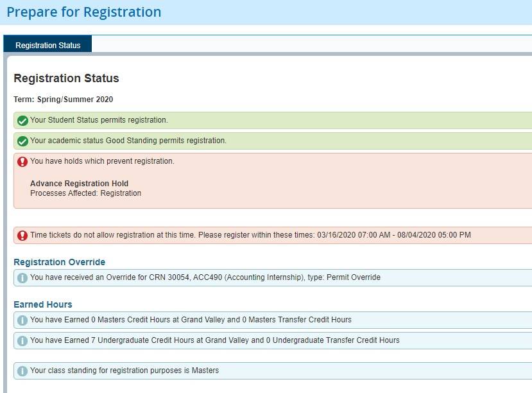Click the green checkmark beside Good Standing status
Image resolution: width=532 pixels, height=393 pixels.
coord(22,141)
